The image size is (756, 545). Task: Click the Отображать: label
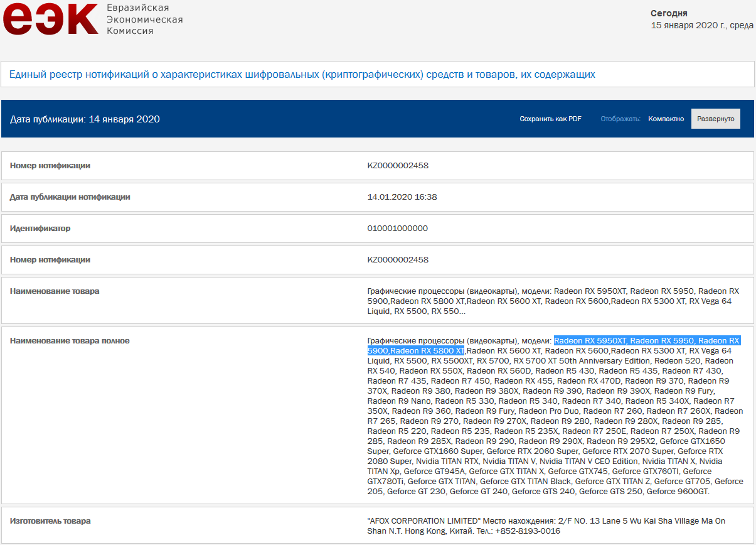pyautogui.click(x=620, y=119)
